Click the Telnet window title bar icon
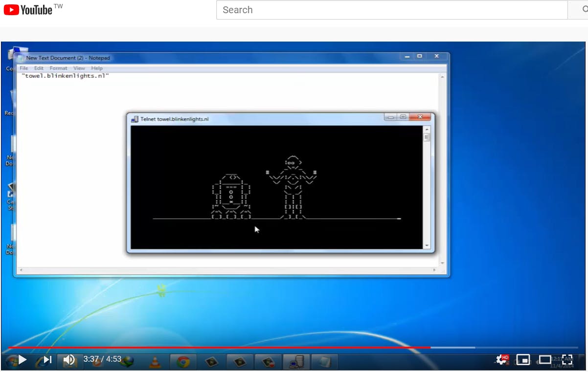This screenshot has width=588, height=372. (135, 119)
